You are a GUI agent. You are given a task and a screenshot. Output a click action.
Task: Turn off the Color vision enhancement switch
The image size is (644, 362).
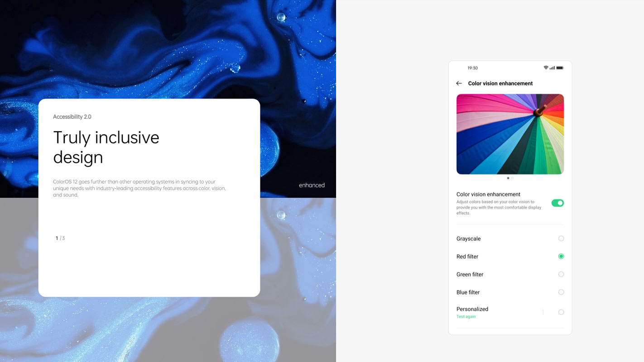(x=557, y=203)
